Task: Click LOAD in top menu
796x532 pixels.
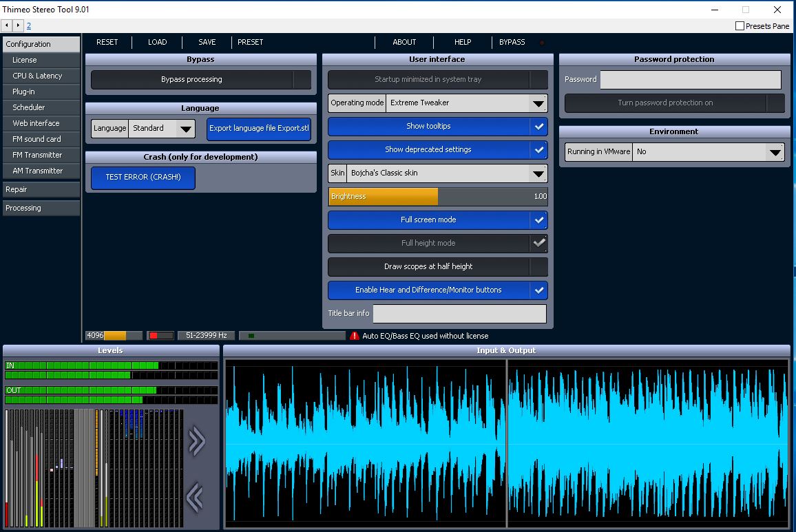Action: [x=158, y=42]
